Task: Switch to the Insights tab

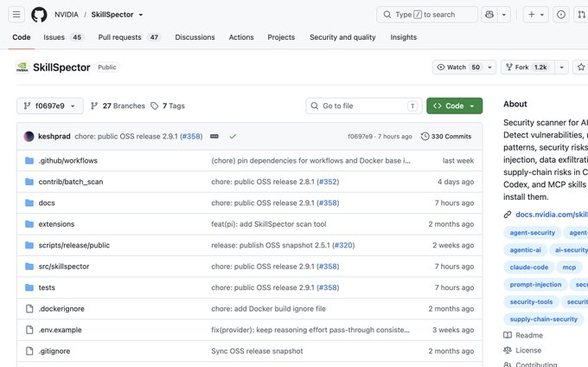Action: click(x=404, y=37)
